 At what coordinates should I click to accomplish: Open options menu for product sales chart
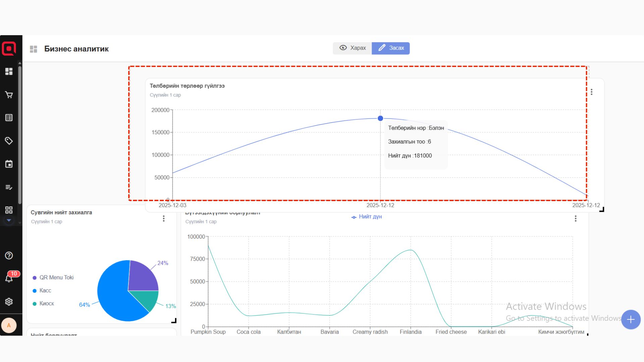click(576, 219)
